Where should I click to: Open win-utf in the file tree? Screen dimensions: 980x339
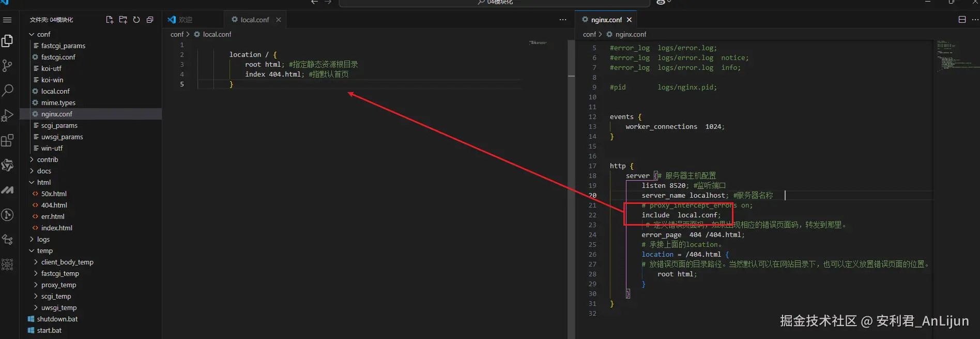[x=52, y=148]
